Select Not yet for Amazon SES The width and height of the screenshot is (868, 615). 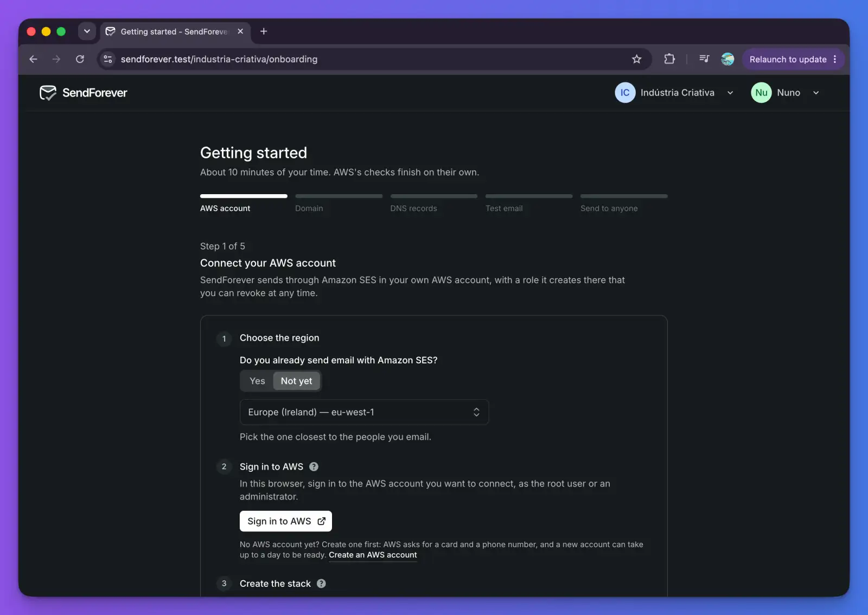click(x=296, y=381)
